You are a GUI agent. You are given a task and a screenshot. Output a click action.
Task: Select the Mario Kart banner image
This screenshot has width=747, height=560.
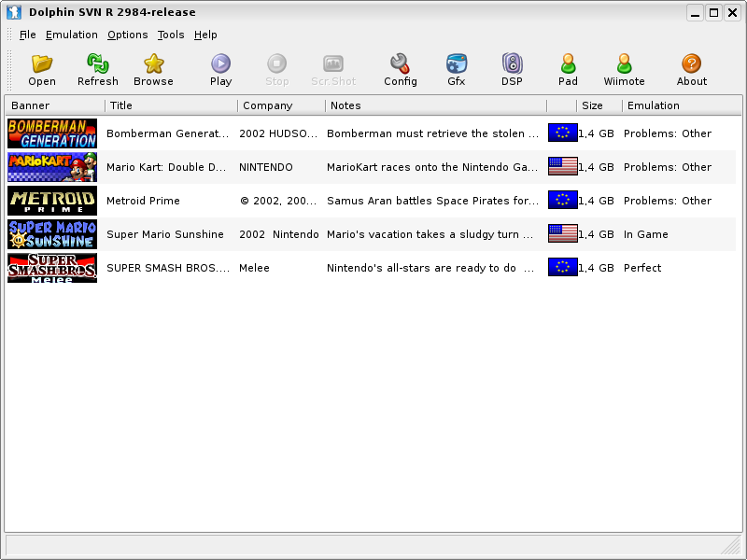coord(52,167)
